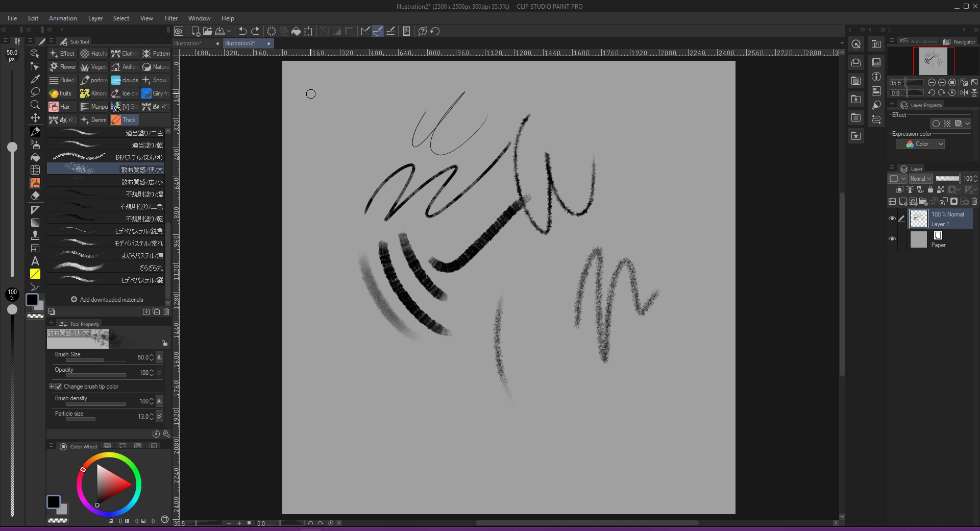The height and width of the screenshot is (531, 980).
Task: Expand the Change brush tip color options
Action: click(52, 387)
